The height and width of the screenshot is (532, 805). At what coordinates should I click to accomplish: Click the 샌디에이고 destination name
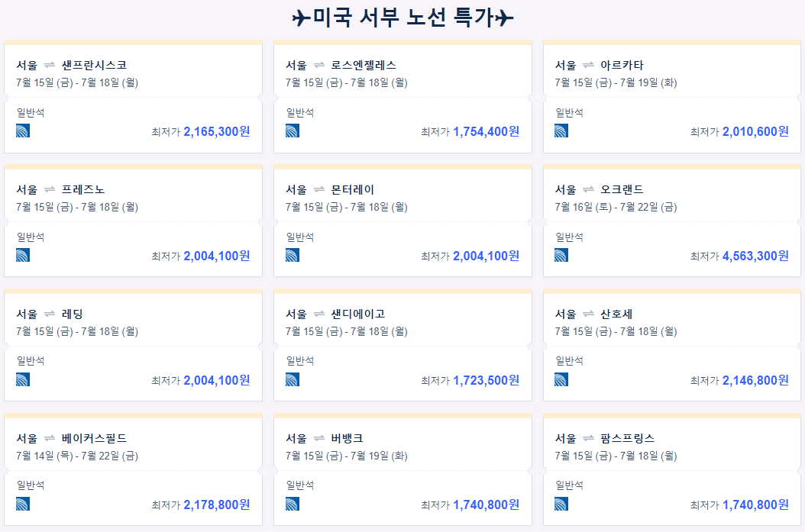pos(358,314)
